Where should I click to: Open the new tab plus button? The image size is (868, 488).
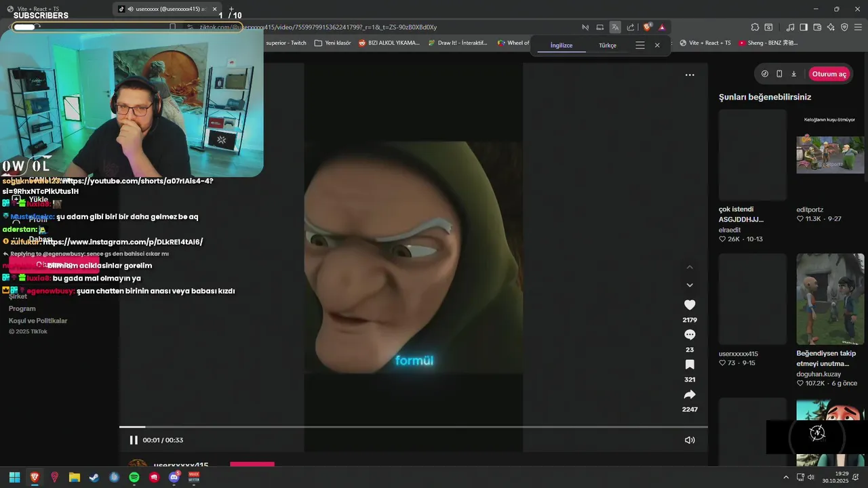[231, 9]
